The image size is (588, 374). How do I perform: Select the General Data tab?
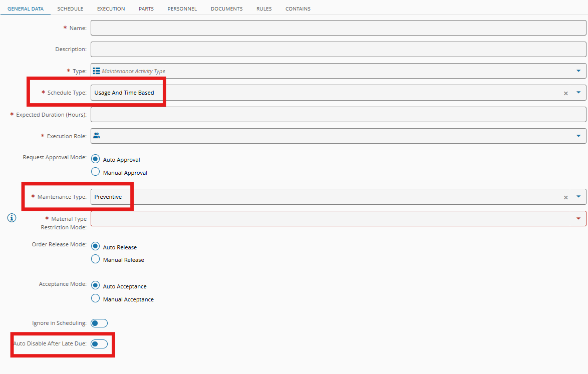coord(26,9)
